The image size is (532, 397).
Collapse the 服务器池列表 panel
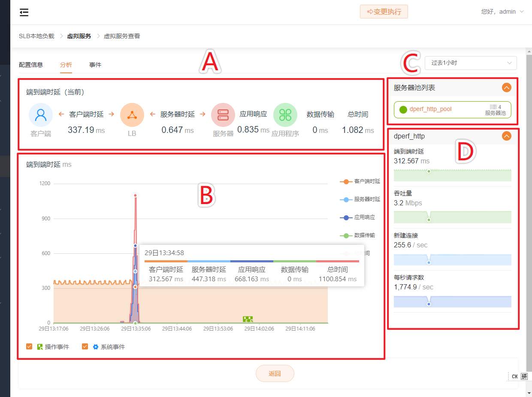click(x=506, y=88)
